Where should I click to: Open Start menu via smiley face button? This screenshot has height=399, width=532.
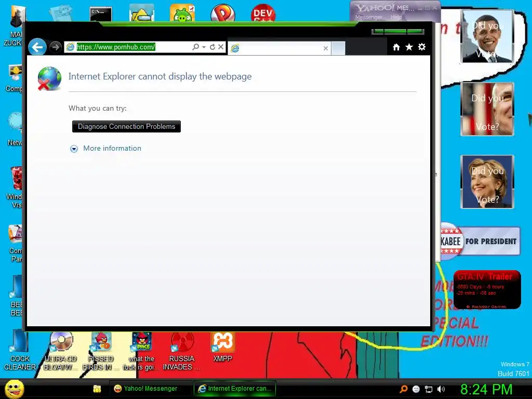coord(14,389)
